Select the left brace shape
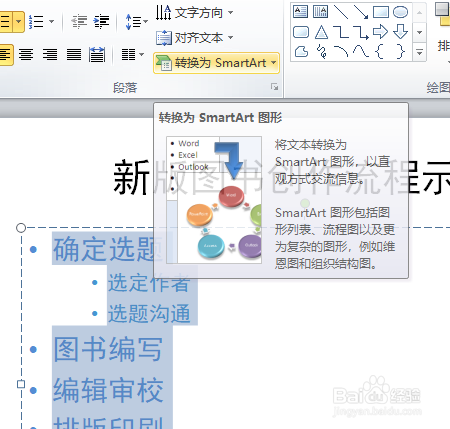 (379, 52)
